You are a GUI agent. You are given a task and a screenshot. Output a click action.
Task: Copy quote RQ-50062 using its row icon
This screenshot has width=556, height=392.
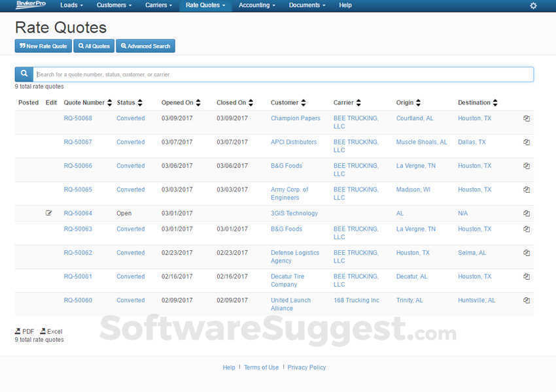[x=527, y=253]
